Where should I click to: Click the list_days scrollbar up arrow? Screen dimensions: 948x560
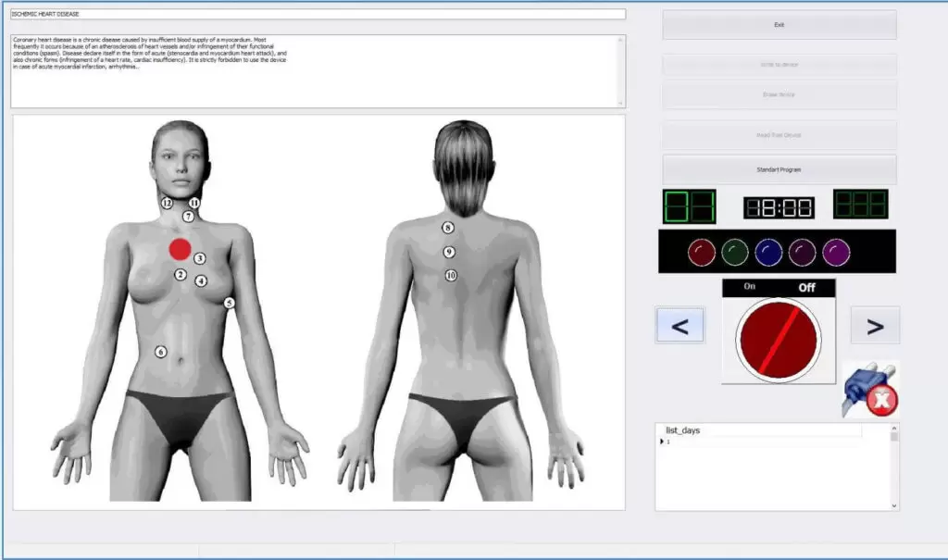[x=894, y=429]
